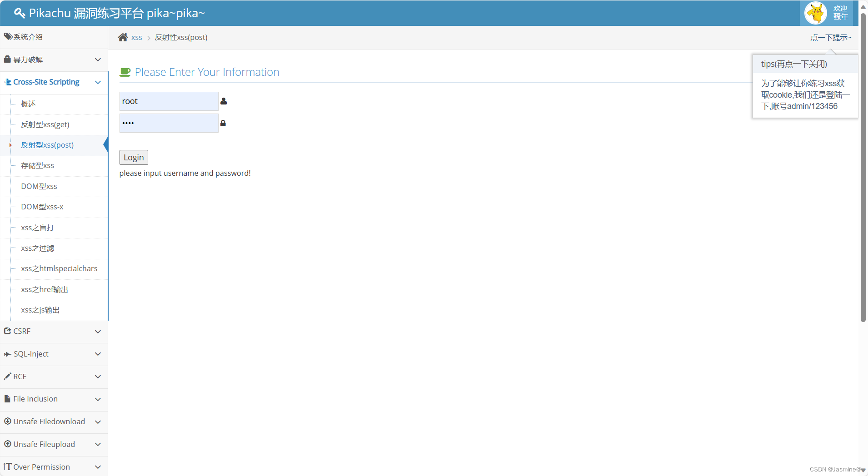Click the padlock icon beside password
The height and width of the screenshot is (476, 868).
[x=223, y=123]
